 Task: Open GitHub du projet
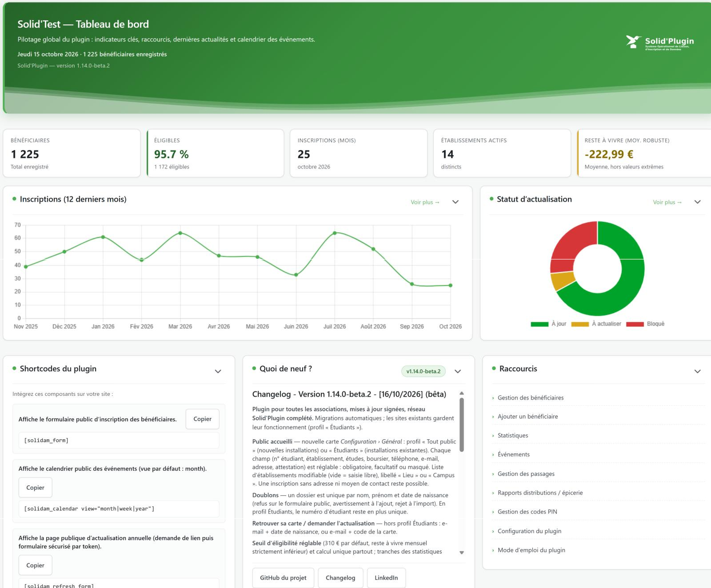283,578
